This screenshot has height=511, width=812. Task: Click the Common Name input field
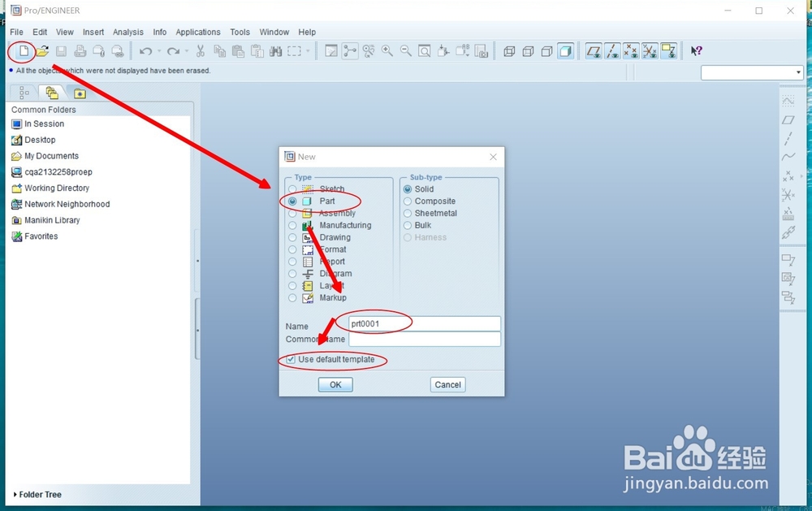click(425, 339)
